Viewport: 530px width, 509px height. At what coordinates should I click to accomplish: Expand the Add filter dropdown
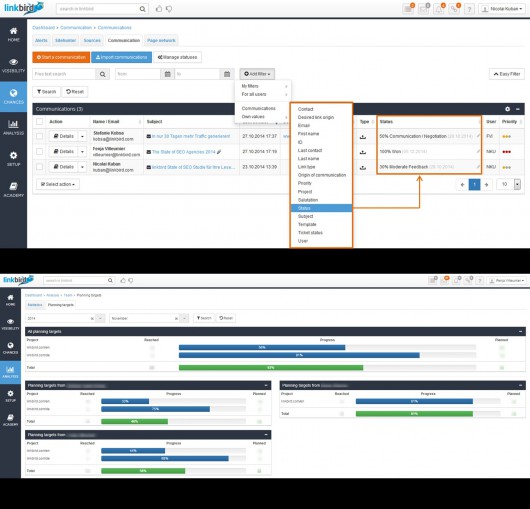pos(257,74)
